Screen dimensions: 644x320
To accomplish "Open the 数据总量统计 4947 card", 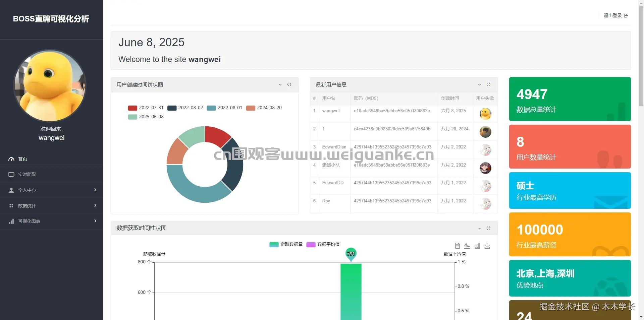I will 570,99.
